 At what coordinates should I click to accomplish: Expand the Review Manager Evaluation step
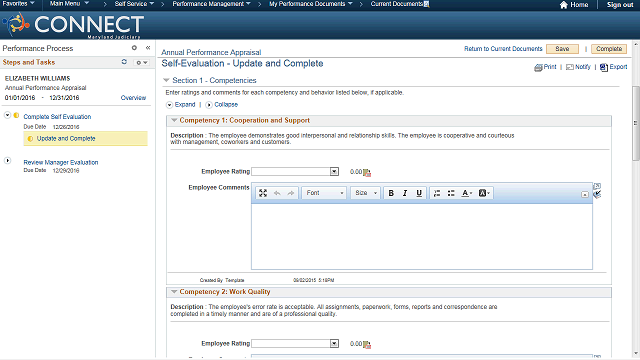coord(7,161)
